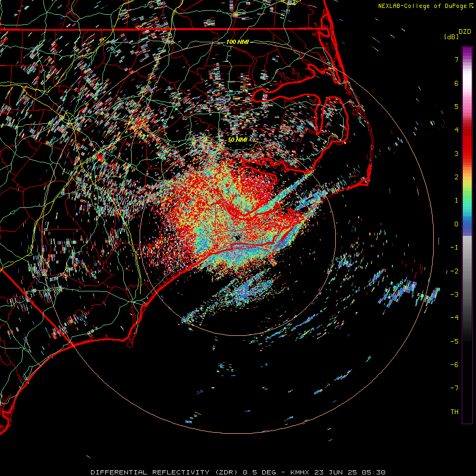Click the color scale value -3

454,295
